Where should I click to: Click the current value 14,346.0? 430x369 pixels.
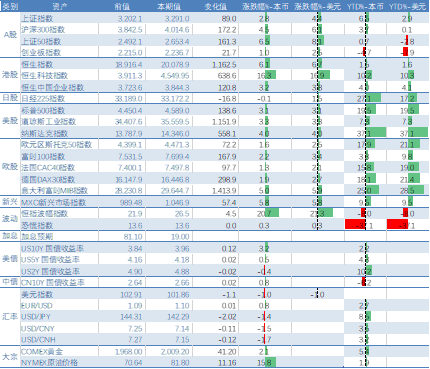(175, 133)
